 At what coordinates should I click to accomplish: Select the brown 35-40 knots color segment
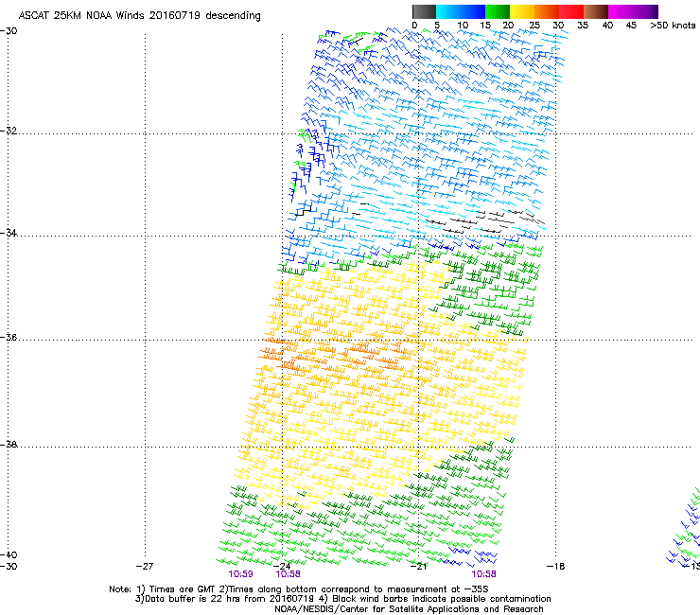(596, 11)
